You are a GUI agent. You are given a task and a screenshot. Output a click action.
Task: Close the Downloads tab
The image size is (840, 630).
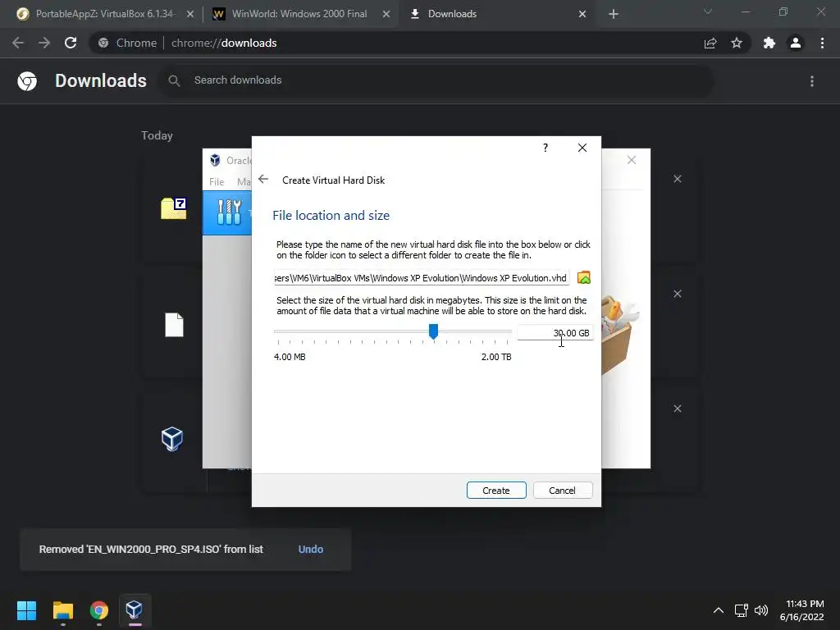582,14
